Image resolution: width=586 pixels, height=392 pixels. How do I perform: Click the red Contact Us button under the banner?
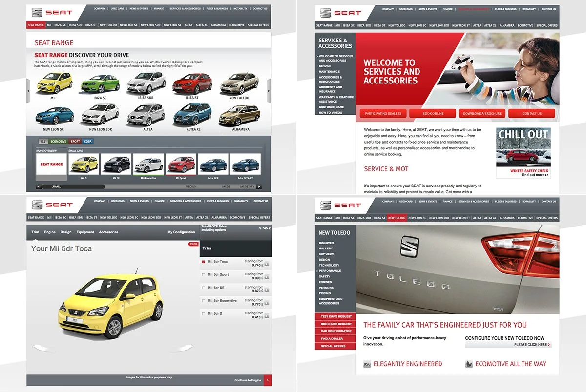click(532, 113)
